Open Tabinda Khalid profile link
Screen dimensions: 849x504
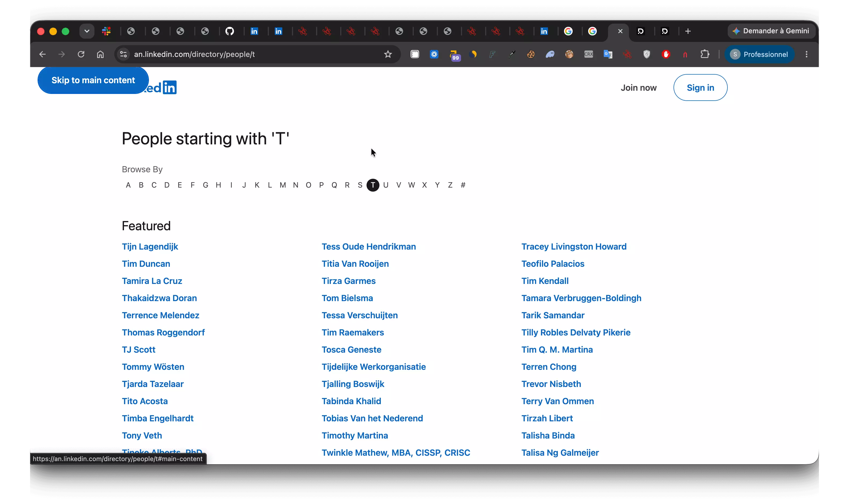coord(351,401)
